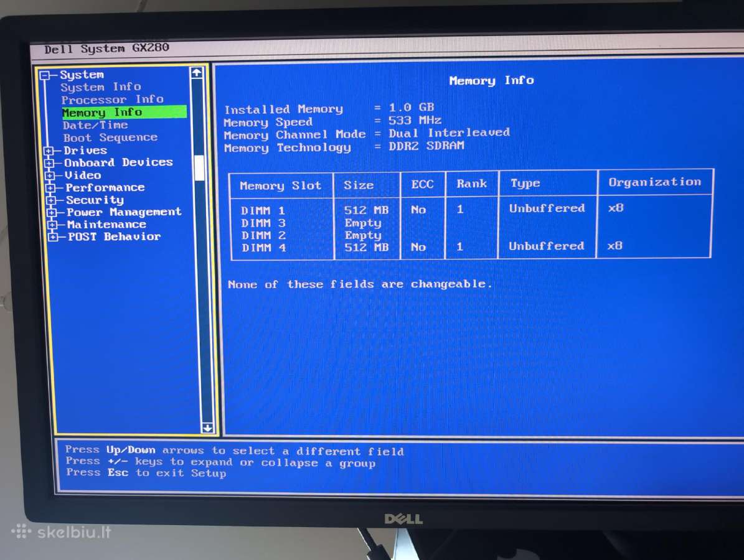Open the Boot Sequence entry
Screen dimensions: 744x560
point(110,138)
